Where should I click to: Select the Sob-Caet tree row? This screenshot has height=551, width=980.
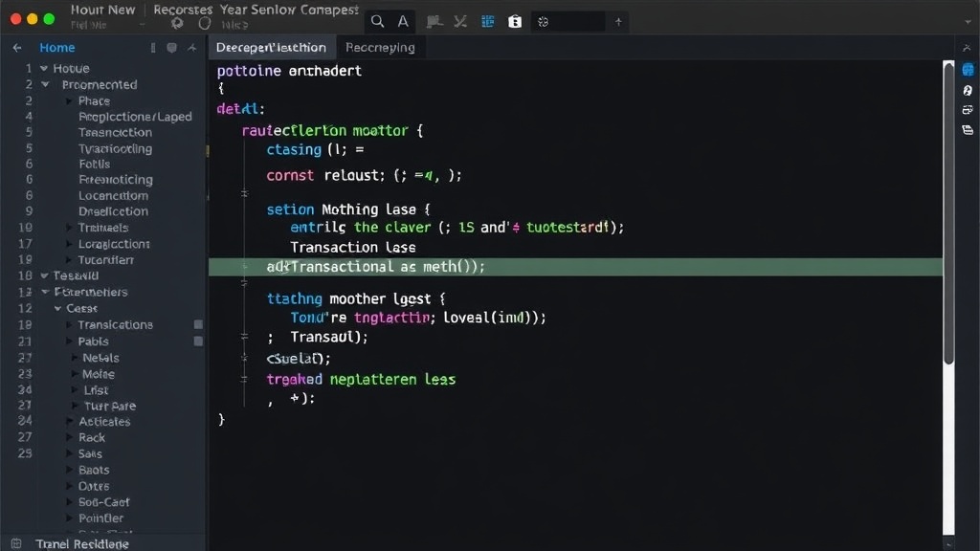click(x=103, y=502)
